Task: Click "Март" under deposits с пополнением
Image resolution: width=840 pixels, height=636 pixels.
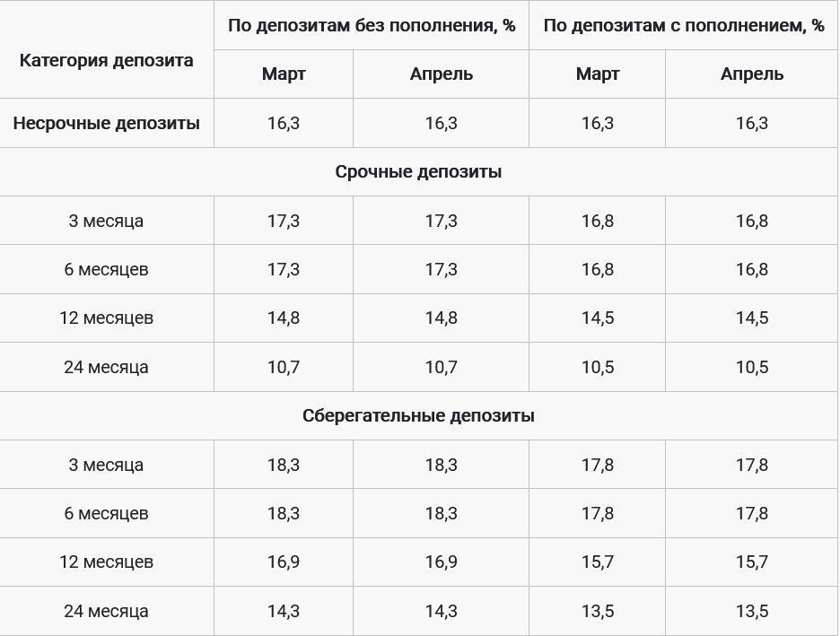Action: pyautogui.click(x=598, y=74)
